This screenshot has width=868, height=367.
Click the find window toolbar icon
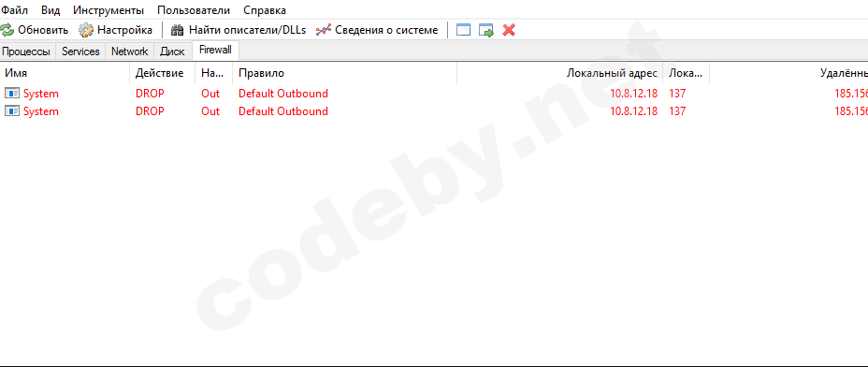pos(463,30)
